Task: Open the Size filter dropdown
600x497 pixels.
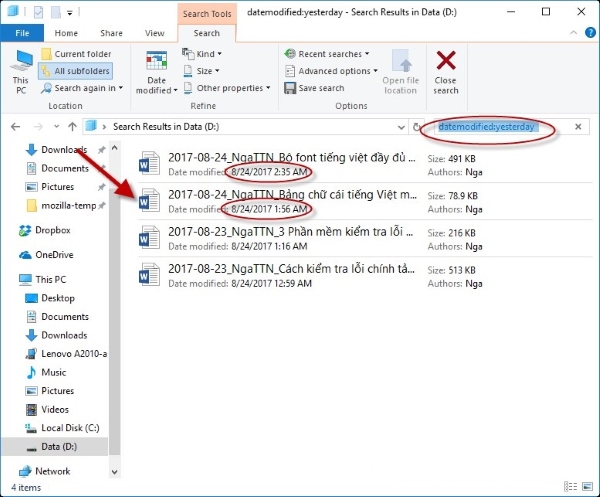Action: (x=204, y=71)
